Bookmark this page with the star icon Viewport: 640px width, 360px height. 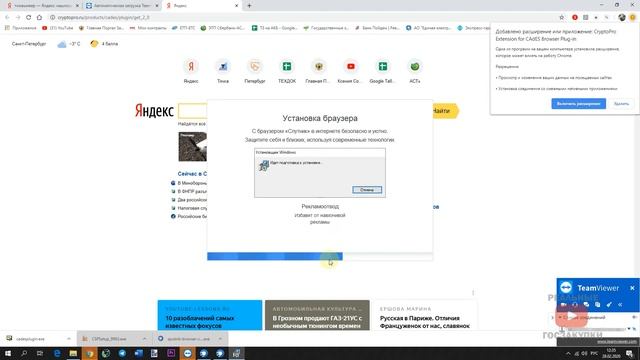[562, 18]
